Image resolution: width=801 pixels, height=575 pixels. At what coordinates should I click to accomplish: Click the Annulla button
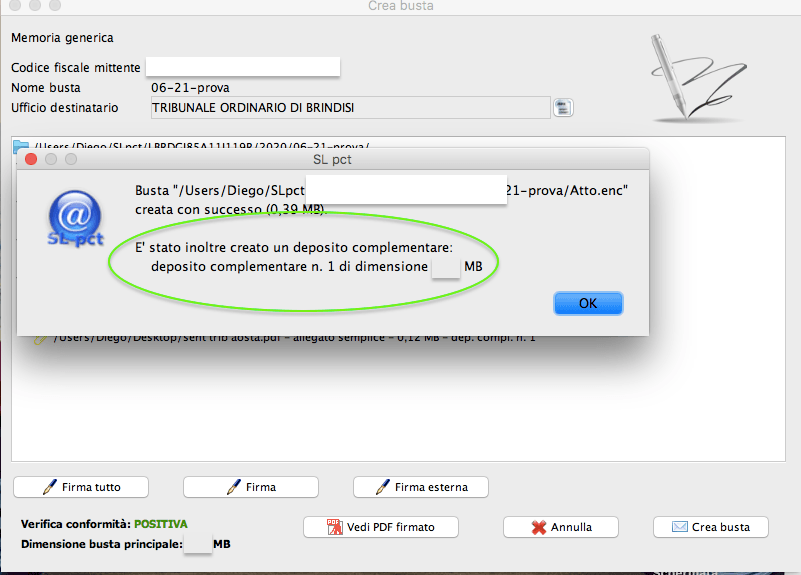click(561, 527)
